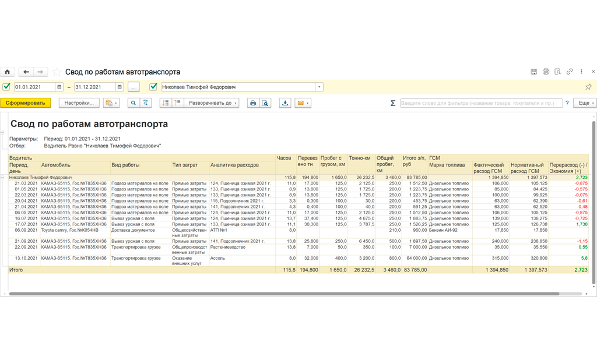Add report to favorites star
Screen dimensions: 597x364
(x=57, y=72)
